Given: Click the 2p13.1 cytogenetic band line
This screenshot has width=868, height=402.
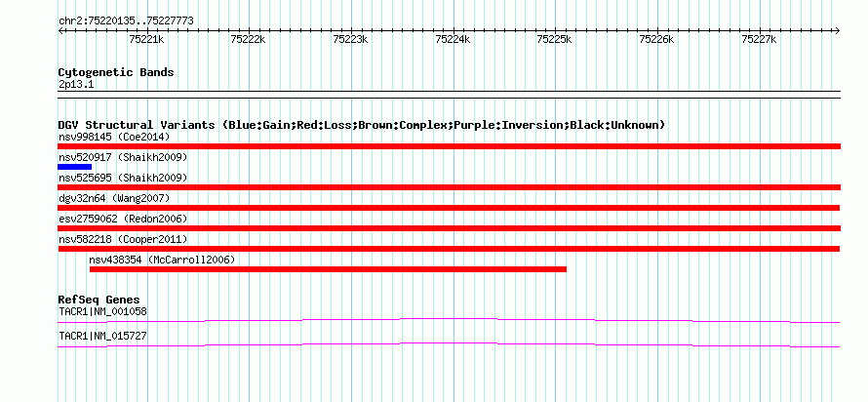Looking at the screenshot, I should [x=449, y=95].
